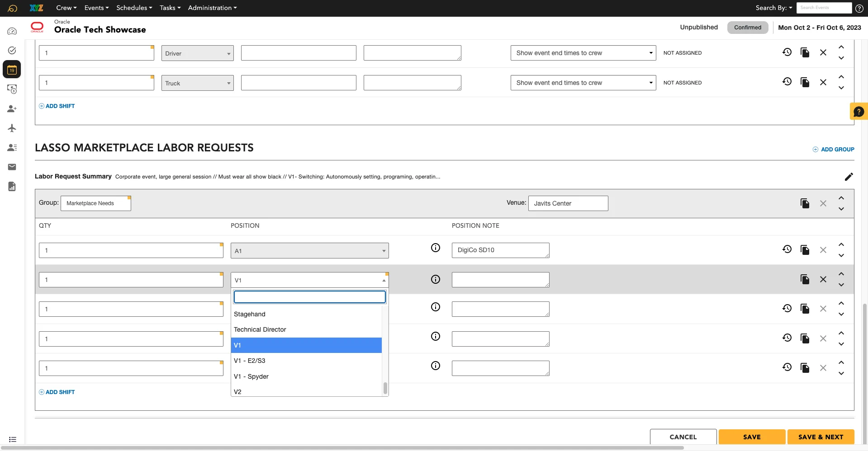Duplicate the Truck shift row

point(805,82)
